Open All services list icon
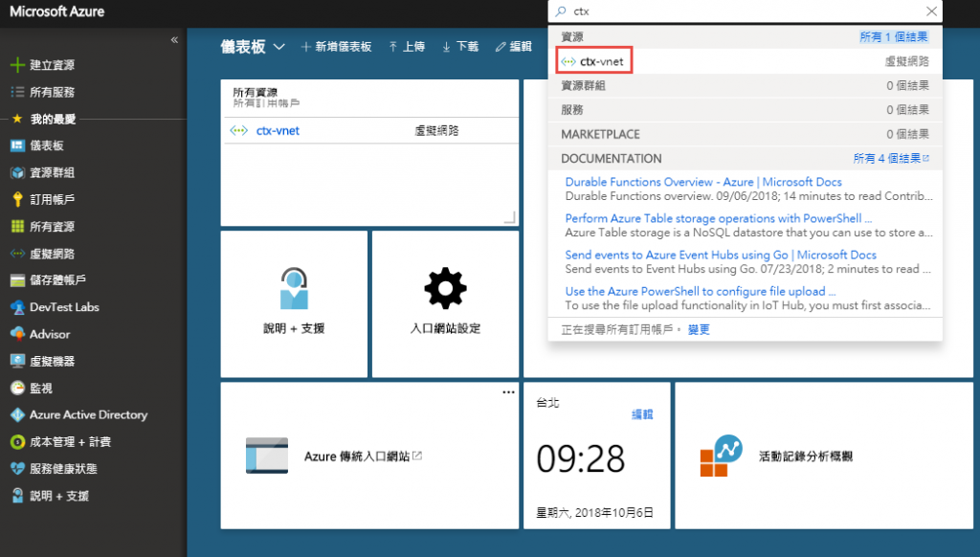The height and width of the screenshot is (557, 980). tap(17, 92)
